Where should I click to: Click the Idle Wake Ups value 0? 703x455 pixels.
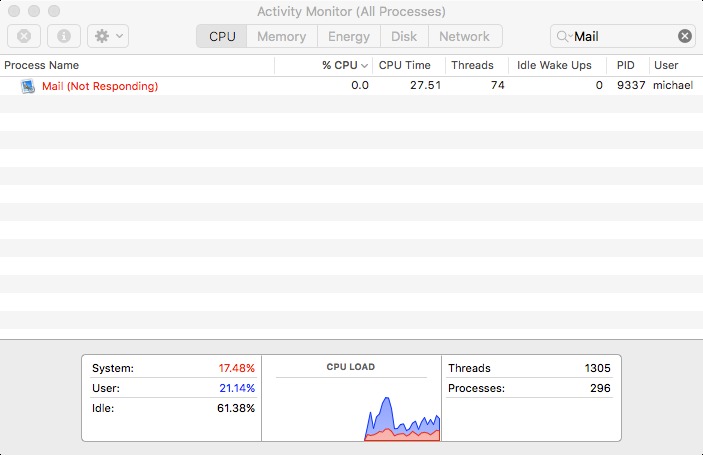(599, 85)
